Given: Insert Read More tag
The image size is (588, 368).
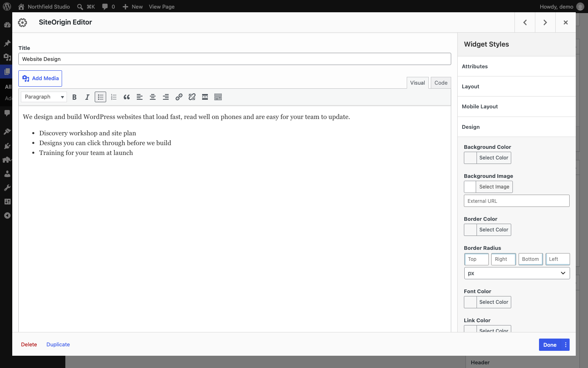Looking at the screenshot, I should [x=205, y=97].
